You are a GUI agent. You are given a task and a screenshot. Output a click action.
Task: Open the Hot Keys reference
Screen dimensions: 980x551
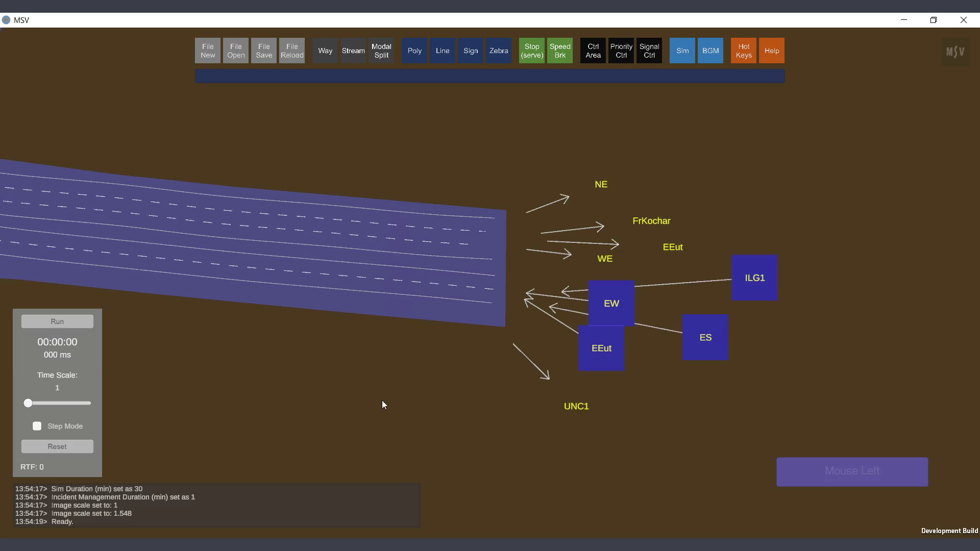[744, 51]
